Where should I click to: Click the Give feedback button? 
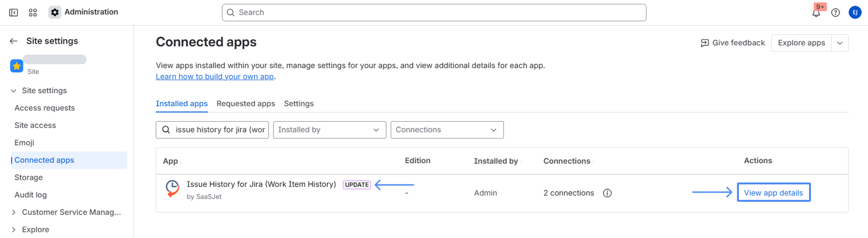(x=733, y=43)
